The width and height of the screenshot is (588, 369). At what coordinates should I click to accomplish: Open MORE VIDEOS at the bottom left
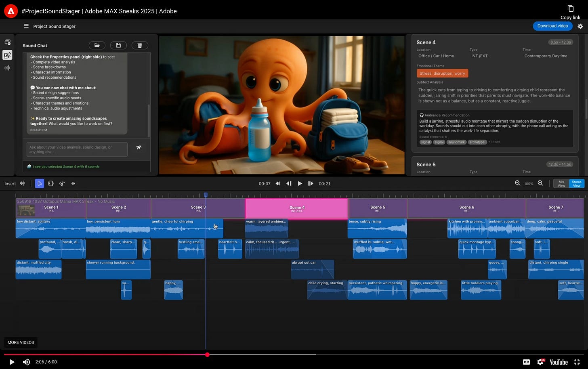pyautogui.click(x=21, y=342)
